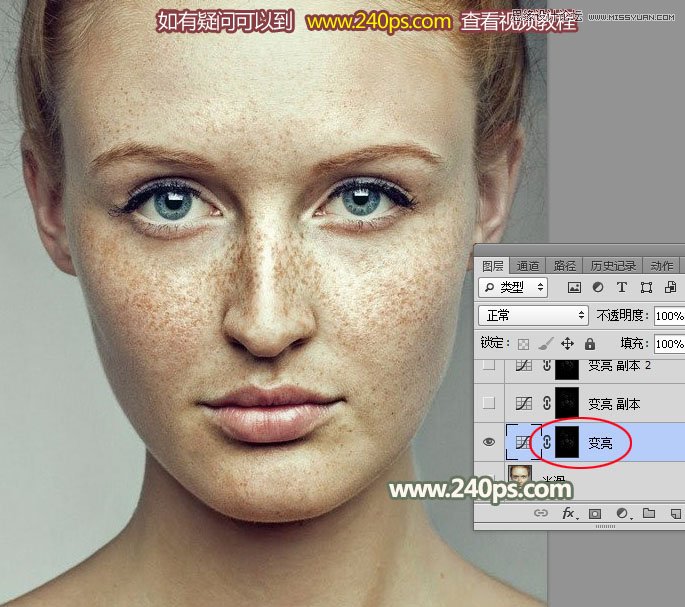Click the shape layer filter icon
This screenshot has width=685, height=607.
[x=645, y=287]
